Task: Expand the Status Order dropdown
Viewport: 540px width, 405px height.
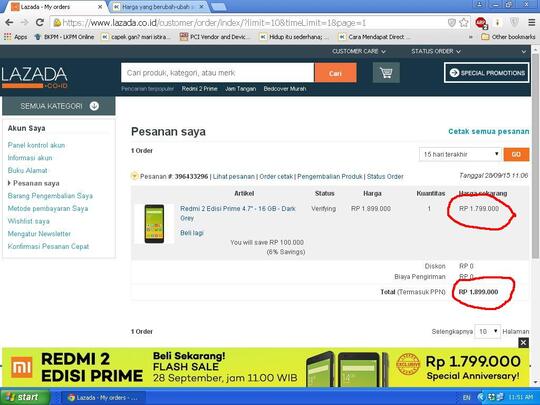Action: 436,51
